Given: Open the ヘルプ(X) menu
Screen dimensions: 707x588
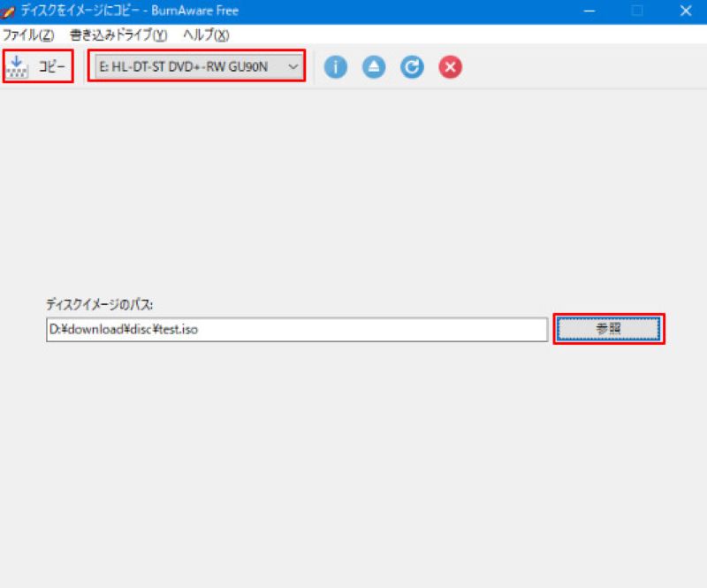Looking at the screenshot, I should pyautogui.click(x=205, y=36).
